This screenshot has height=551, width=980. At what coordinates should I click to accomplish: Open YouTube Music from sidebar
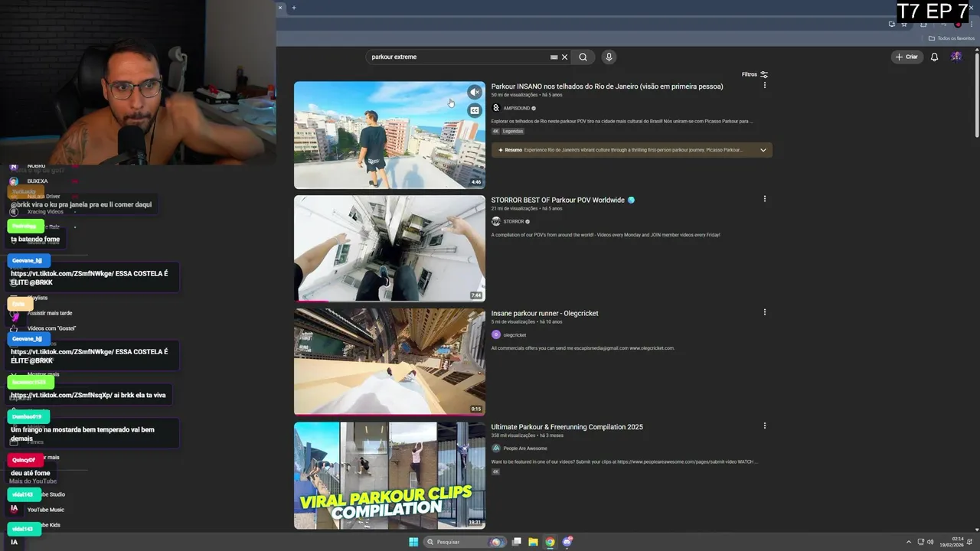45,510
